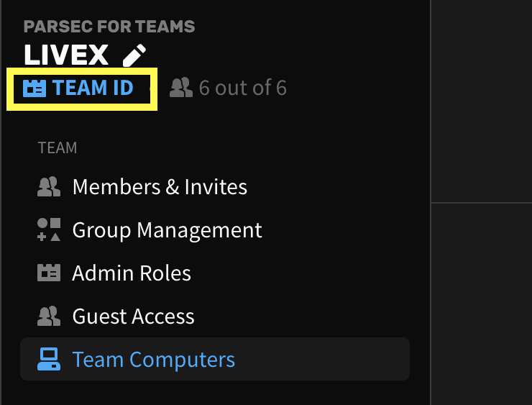
Task: Open the Admin Roles page
Action: [x=132, y=273]
